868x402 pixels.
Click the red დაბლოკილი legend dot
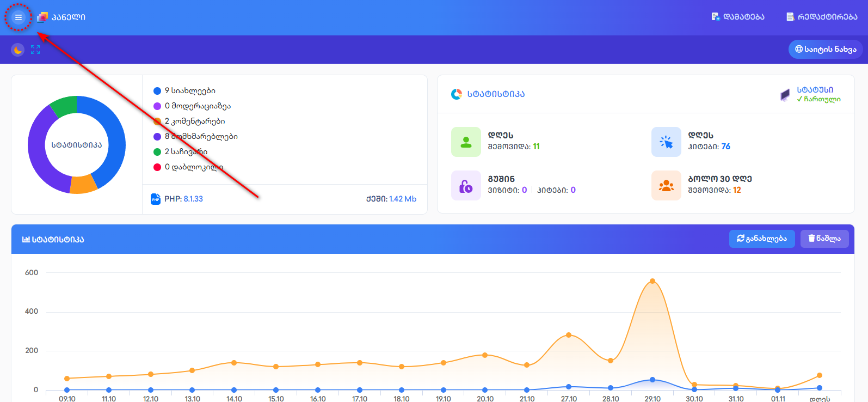pos(157,167)
